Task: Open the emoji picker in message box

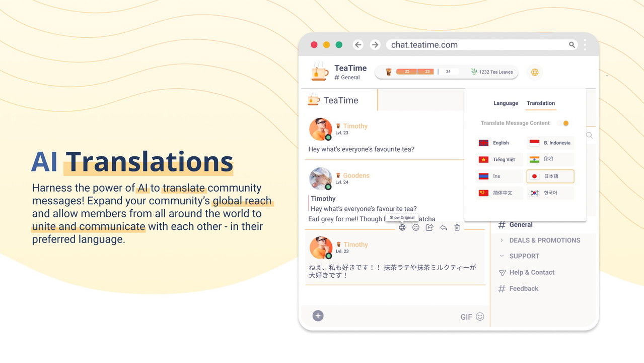Action: 480,317
